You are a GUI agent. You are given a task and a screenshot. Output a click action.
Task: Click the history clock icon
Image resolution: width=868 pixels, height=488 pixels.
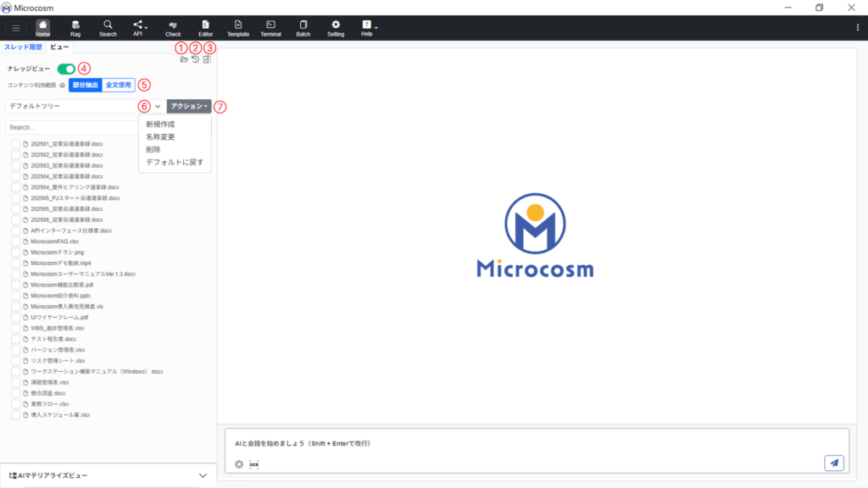click(x=196, y=59)
